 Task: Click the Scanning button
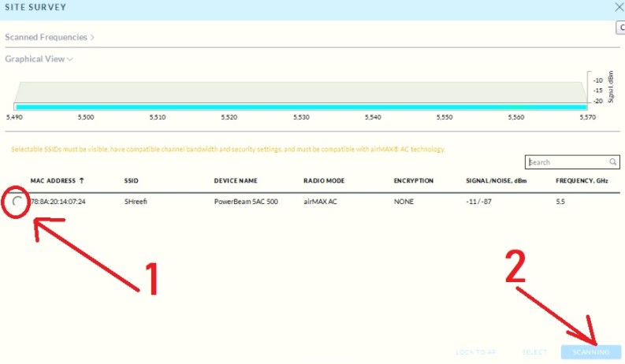pos(590,351)
